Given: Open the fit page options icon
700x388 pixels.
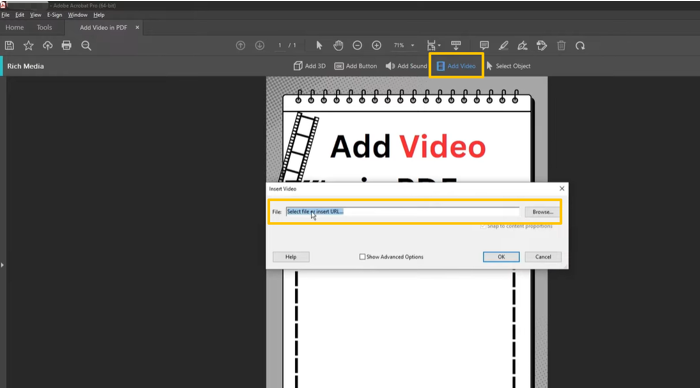Looking at the screenshot, I should (x=433, y=46).
